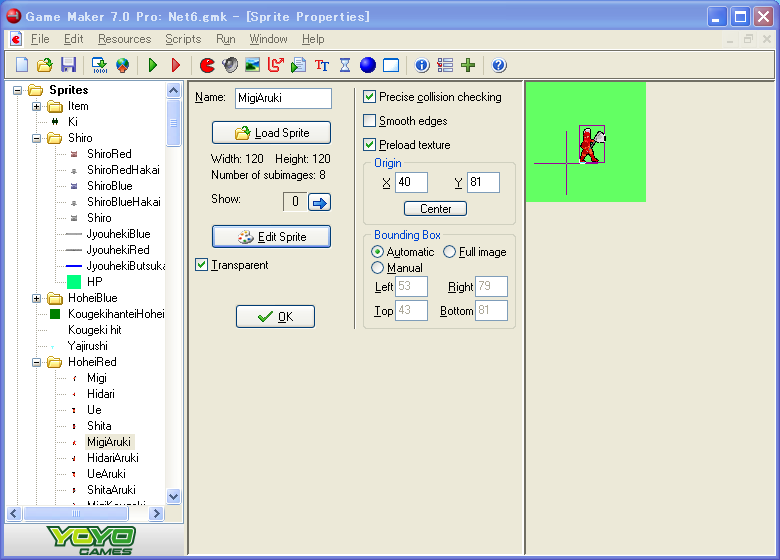780x560 pixels.
Task: Save the game with floppy disk icon
Action: click(x=68, y=65)
